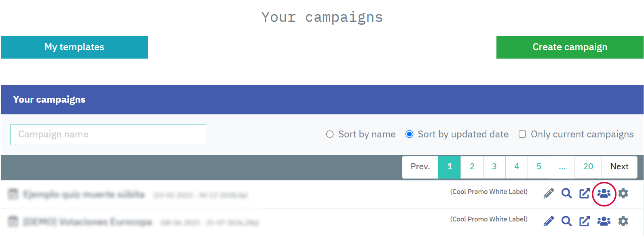Click the Prev. pagination button

[x=420, y=167]
